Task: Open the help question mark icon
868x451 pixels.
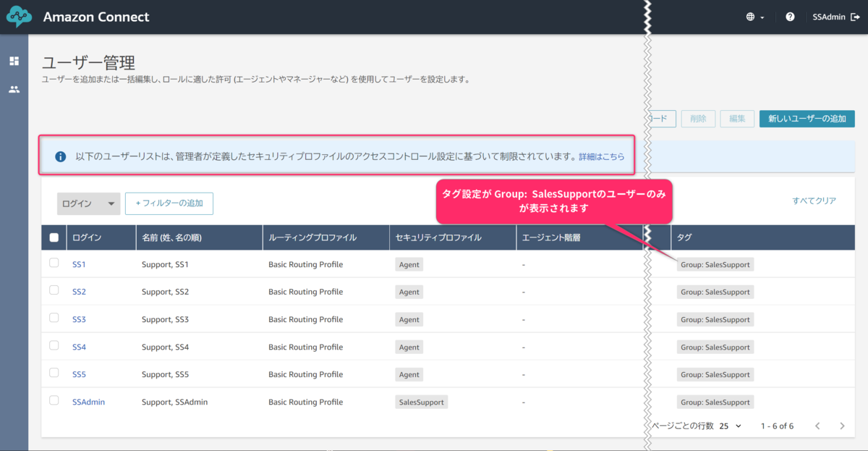Action: click(x=790, y=17)
